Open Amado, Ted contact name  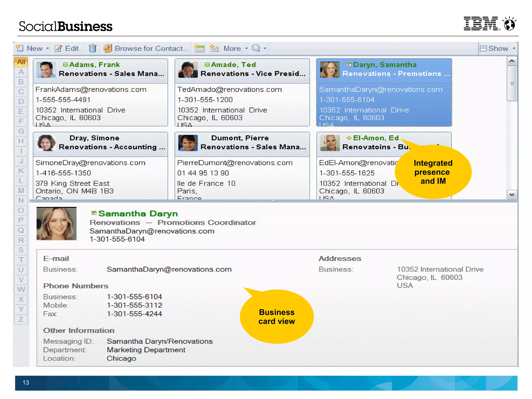(233, 64)
